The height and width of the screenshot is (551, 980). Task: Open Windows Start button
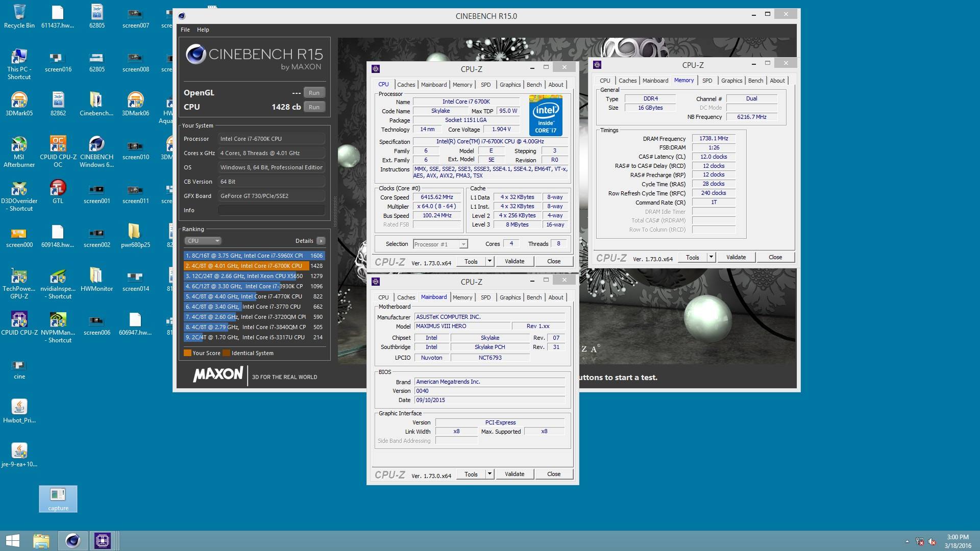[13, 541]
